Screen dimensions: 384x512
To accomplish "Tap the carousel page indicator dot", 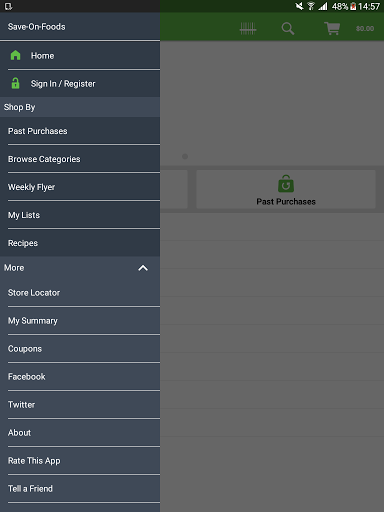I will coord(185,156).
